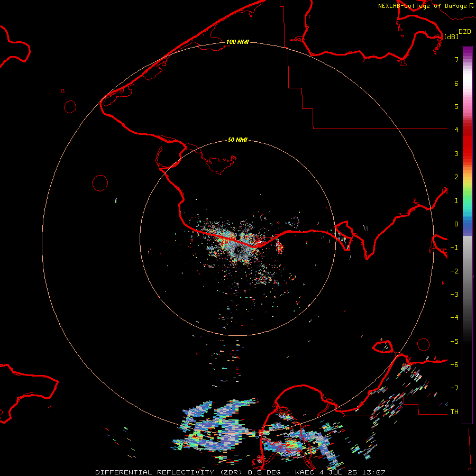Select the DZD product label
Viewport: 476px width, 476px height.
(x=464, y=32)
